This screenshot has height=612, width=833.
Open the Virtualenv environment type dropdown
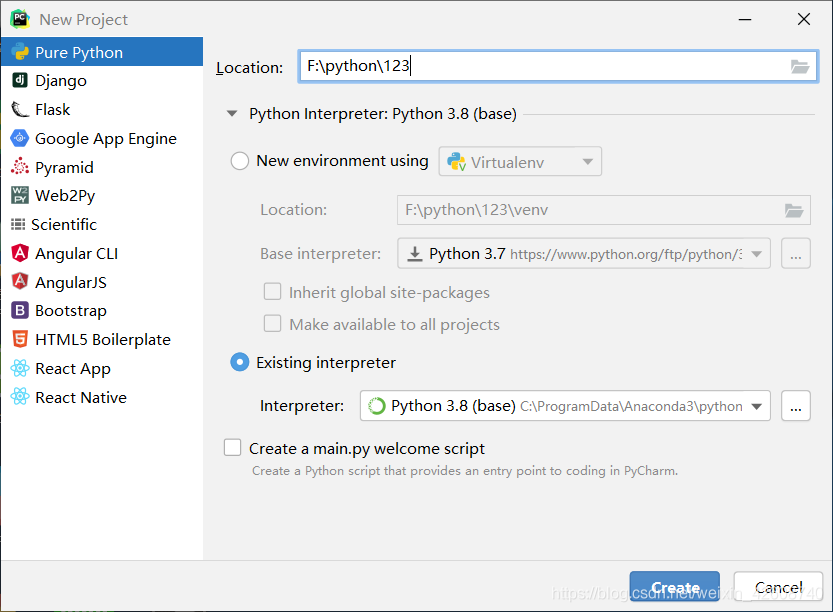(x=520, y=162)
